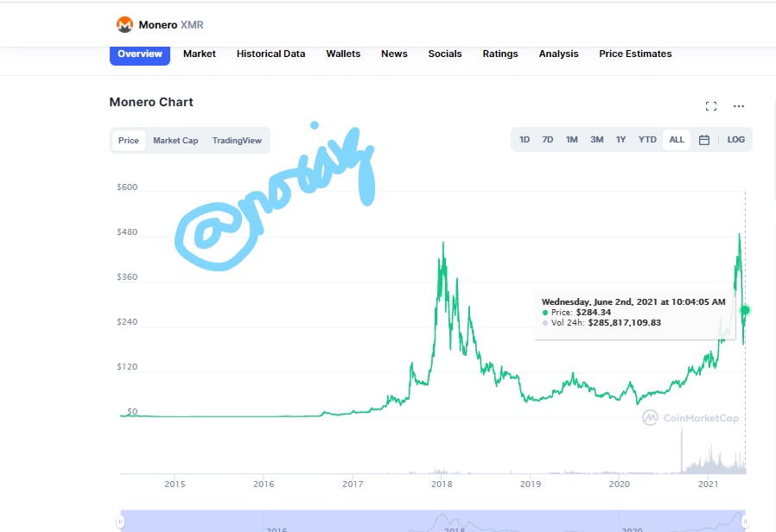
Task: Set chart range to 1M
Action: point(571,139)
